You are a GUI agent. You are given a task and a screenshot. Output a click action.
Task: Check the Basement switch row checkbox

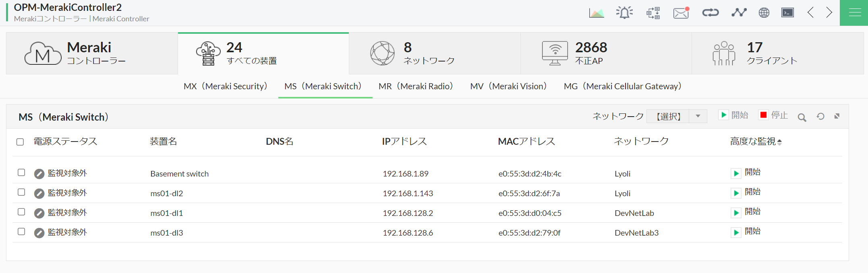(x=21, y=172)
